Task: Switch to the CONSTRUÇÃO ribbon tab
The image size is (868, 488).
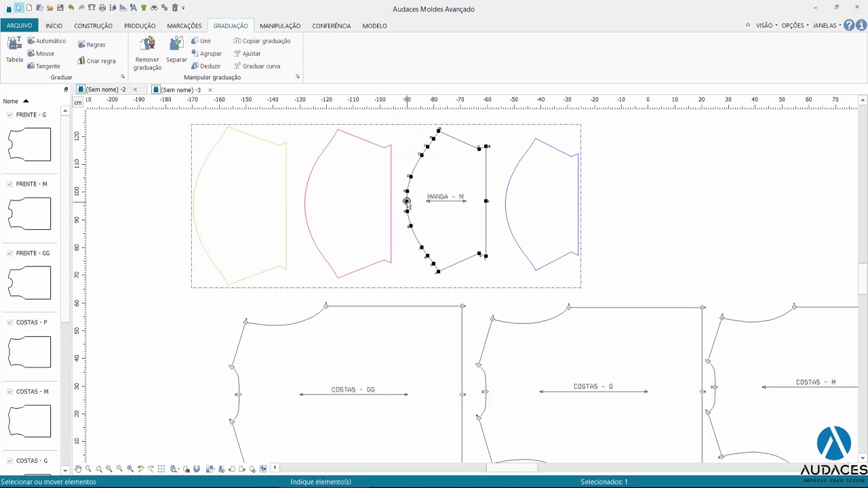Action: (x=93, y=26)
